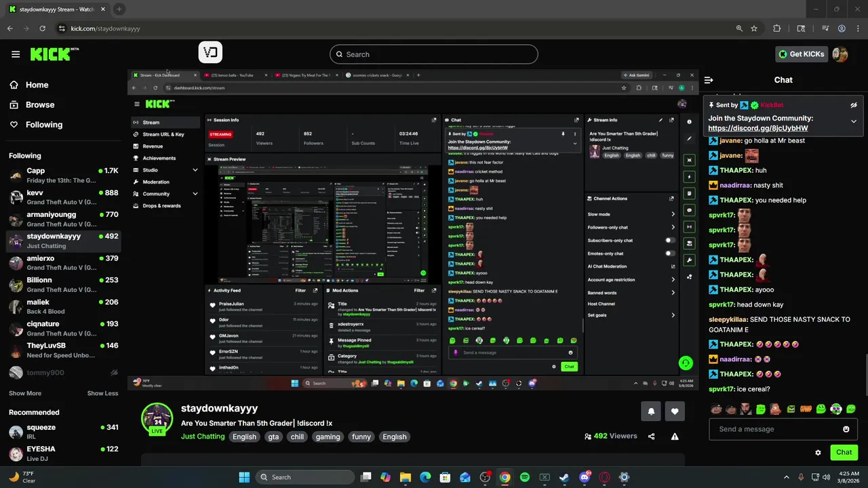
Task: Open the hamburger menu beside the Kick logo
Action: tap(16, 54)
